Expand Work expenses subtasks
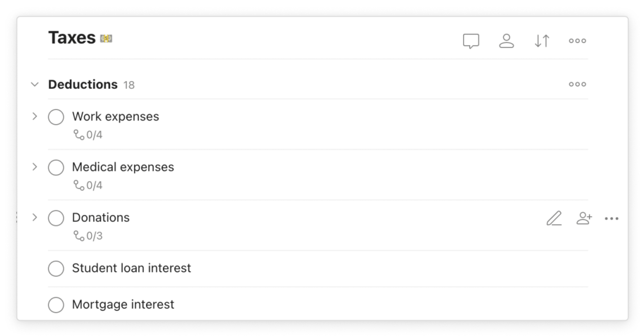The height and width of the screenshot is (336, 644). (35, 116)
